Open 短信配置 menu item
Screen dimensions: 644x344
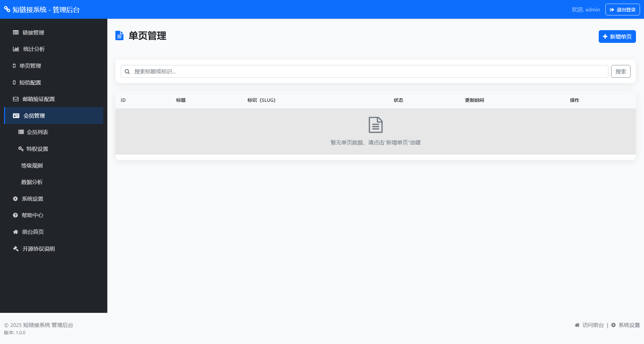[54, 82]
